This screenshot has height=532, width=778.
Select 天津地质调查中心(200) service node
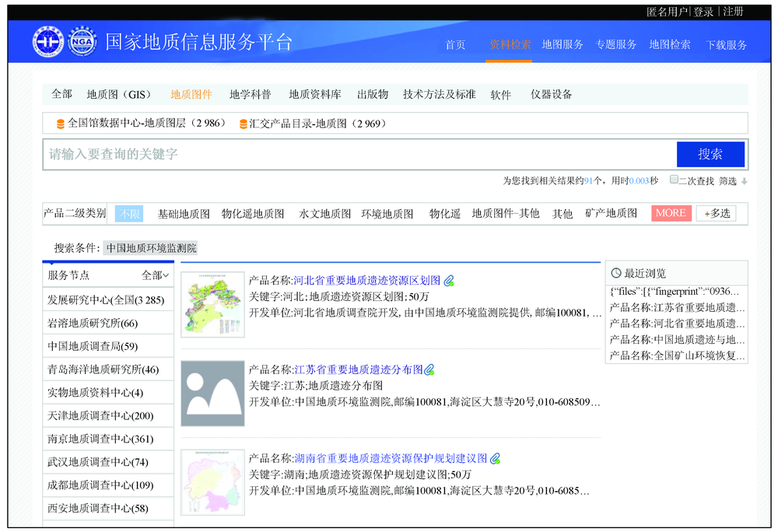[108, 415]
